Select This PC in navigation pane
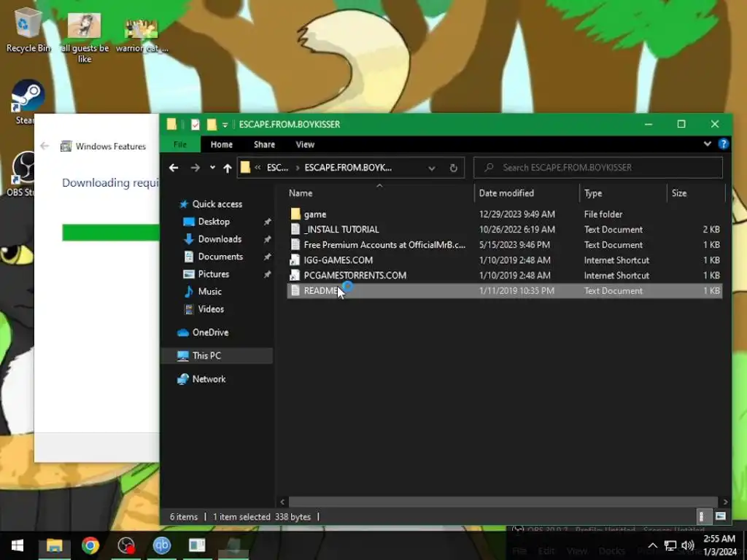 (x=217, y=356)
